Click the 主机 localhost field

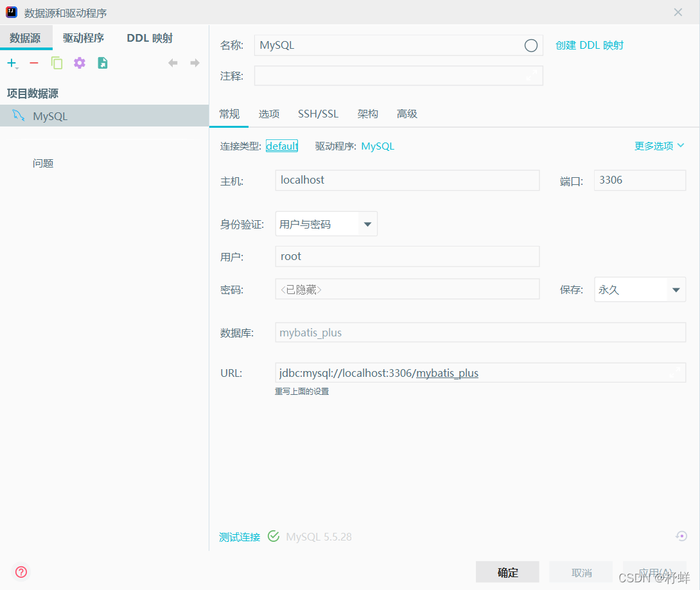(x=407, y=180)
